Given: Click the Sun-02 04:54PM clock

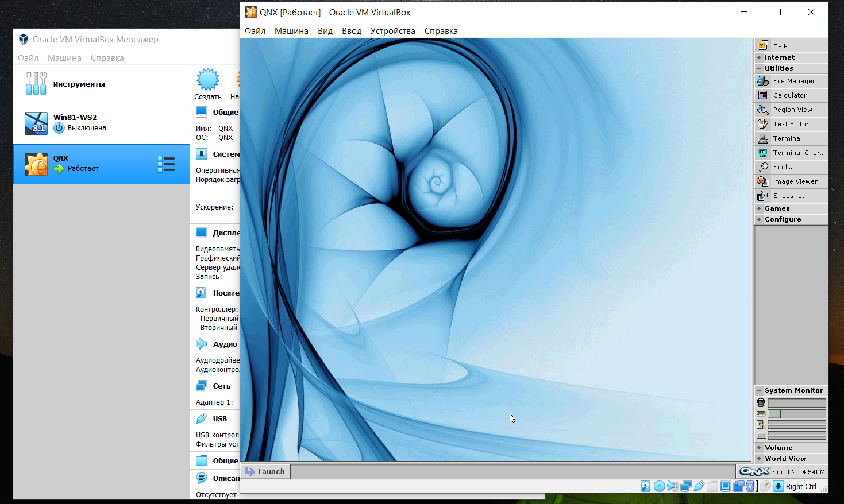Looking at the screenshot, I should pos(799,472).
